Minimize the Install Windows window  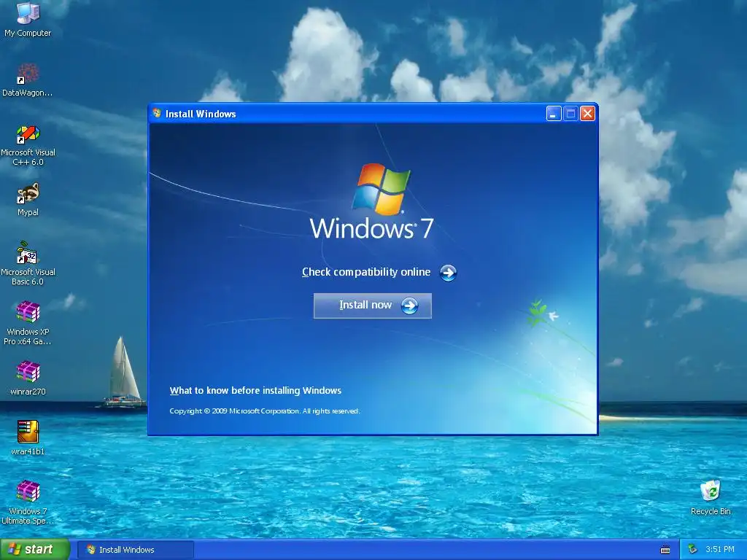coord(554,114)
